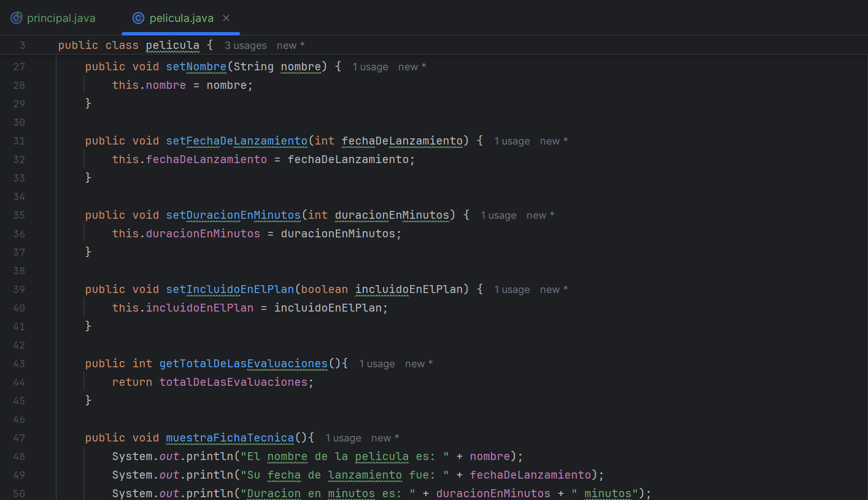The height and width of the screenshot is (500, 868).
Task: Show '1 usage' for setIncluidoEnElPlan
Action: click(x=512, y=290)
